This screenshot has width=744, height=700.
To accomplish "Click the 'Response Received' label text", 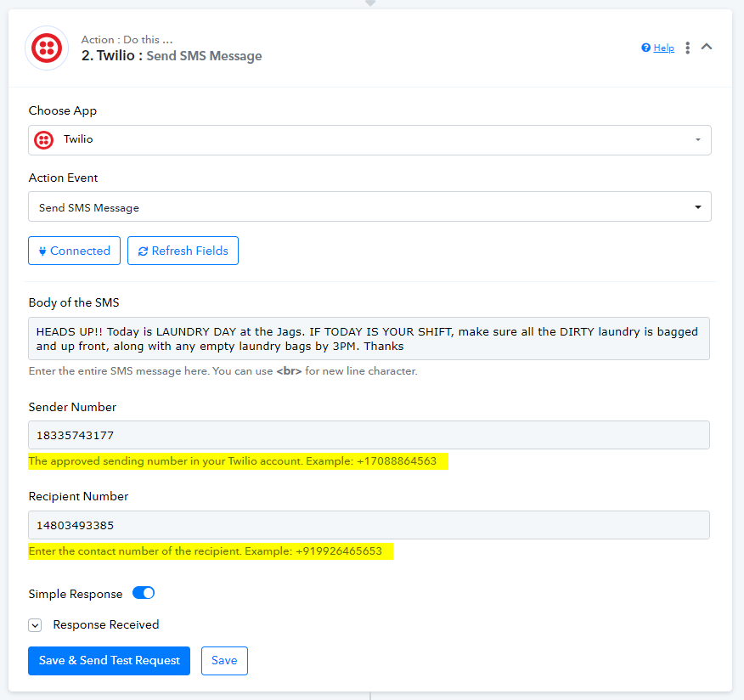I will pyautogui.click(x=106, y=624).
